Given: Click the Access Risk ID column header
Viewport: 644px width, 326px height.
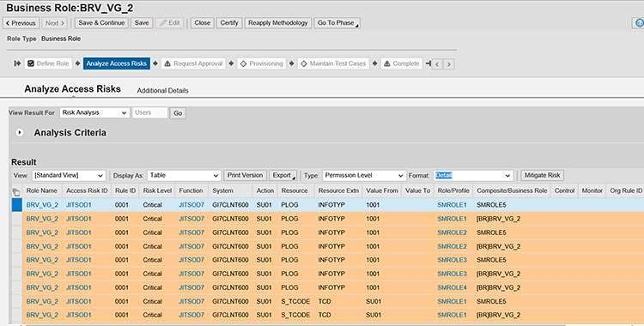Looking at the screenshot, I should point(87,191).
